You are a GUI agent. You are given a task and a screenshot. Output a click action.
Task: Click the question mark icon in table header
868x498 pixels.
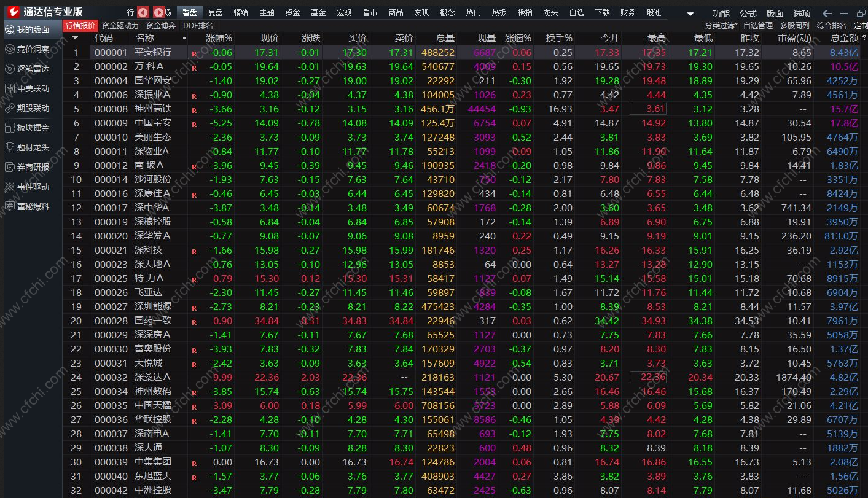pos(863,38)
